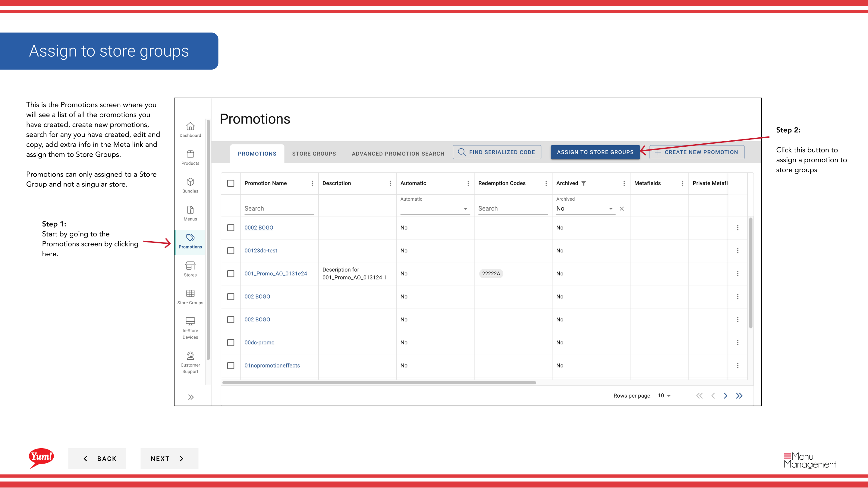Open the Menus sidebar item
This screenshot has width=868, height=488.
(190, 214)
